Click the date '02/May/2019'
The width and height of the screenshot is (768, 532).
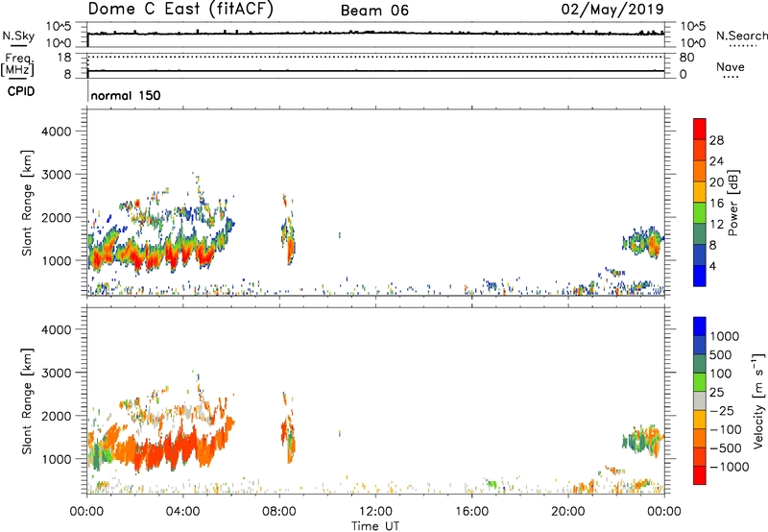point(612,10)
